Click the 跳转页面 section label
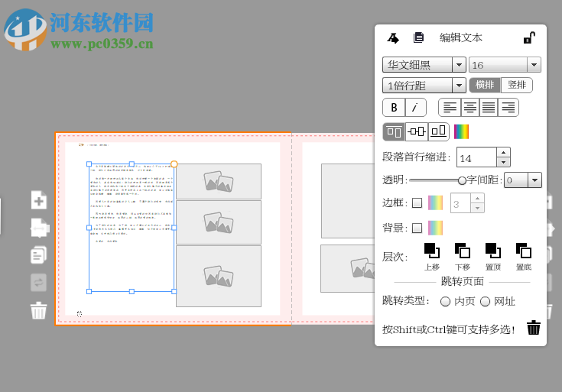The width and height of the screenshot is (562, 392). (463, 282)
